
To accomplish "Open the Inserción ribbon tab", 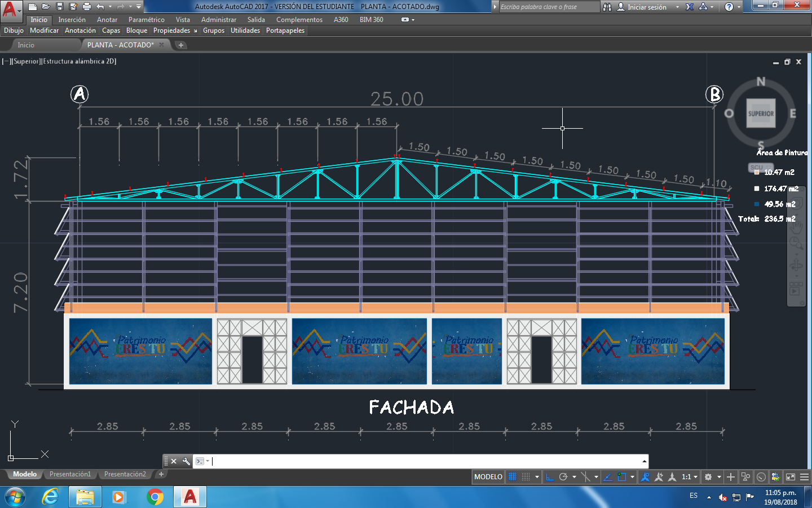I will (72, 20).
